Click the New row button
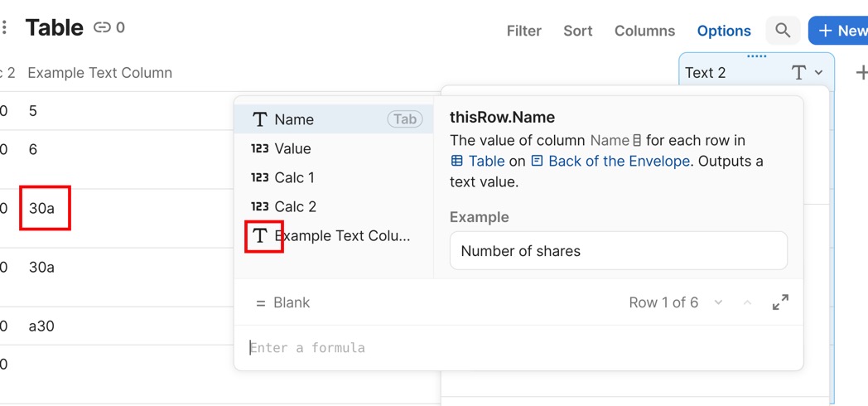This screenshot has width=868, height=406. [840, 31]
